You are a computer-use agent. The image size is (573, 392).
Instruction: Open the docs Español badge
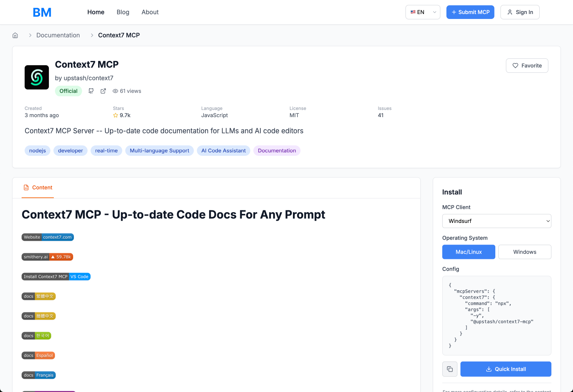[x=38, y=356]
